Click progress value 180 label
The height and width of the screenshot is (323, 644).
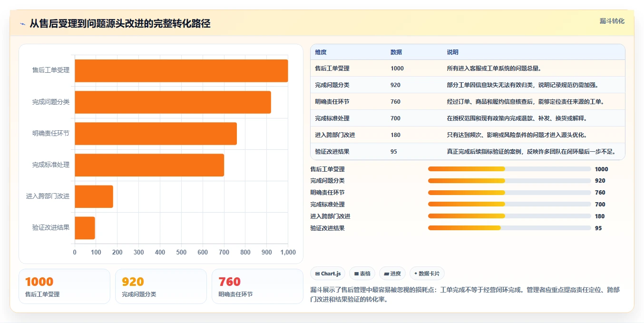pyautogui.click(x=600, y=216)
